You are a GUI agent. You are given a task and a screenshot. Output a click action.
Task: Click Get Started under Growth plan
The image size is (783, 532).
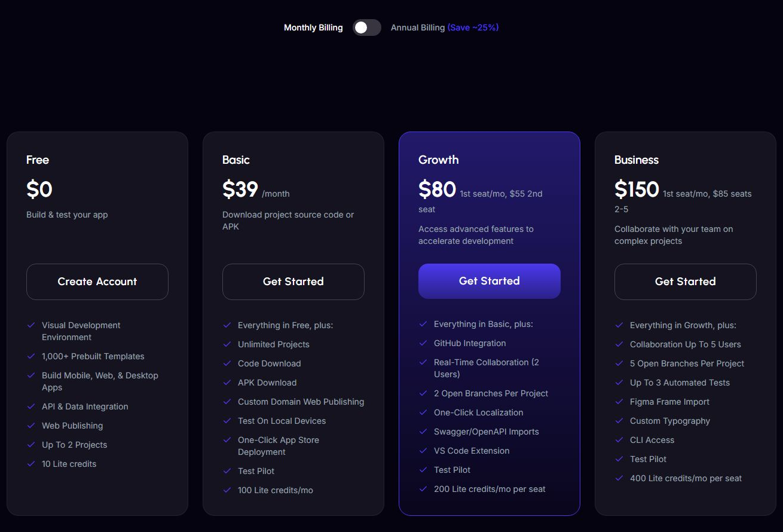pos(490,281)
